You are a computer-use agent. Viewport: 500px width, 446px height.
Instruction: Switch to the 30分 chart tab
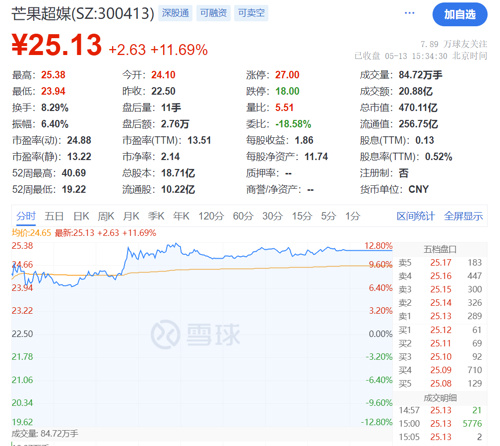click(272, 216)
